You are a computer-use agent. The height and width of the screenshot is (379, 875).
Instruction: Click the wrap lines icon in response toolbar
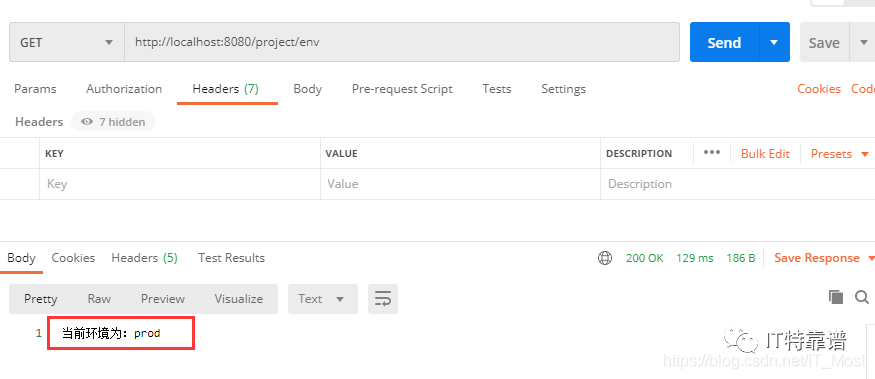[383, 299]
